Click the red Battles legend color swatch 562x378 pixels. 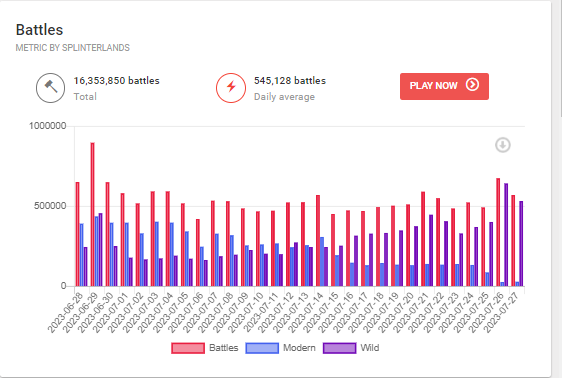pos(188,348)
